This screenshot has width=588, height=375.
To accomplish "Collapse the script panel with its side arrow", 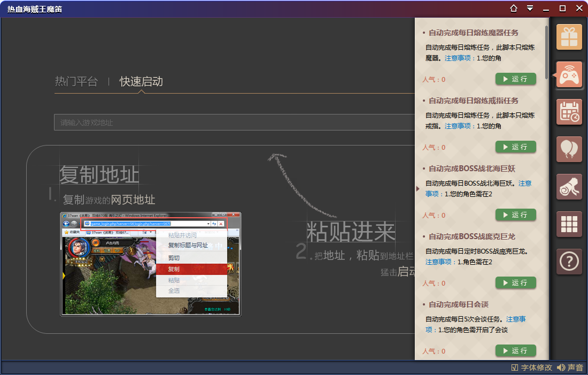I will tap(417, 188).
